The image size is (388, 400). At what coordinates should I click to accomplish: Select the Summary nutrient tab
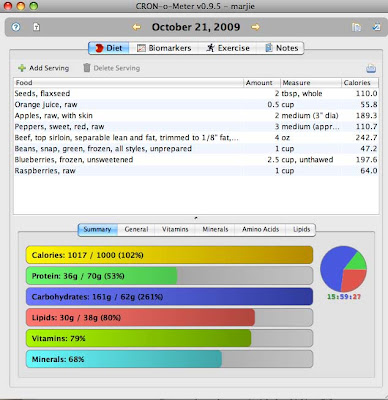(x=97, y=229)
